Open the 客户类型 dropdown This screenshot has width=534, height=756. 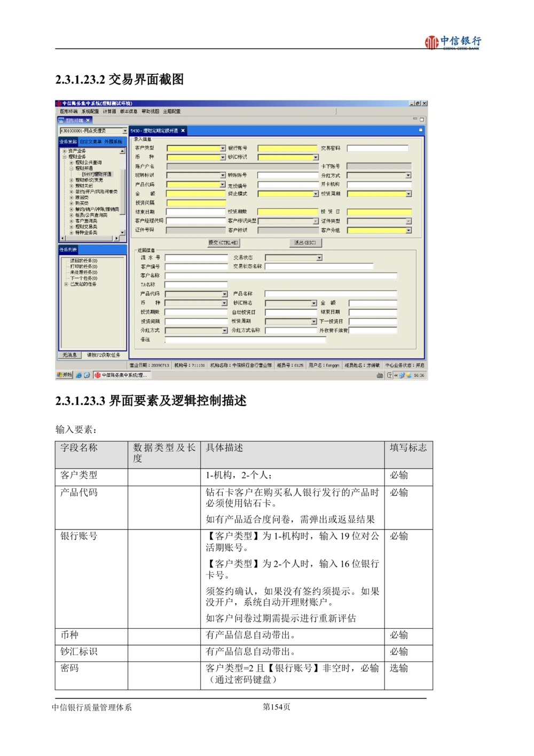pyautogui.click(x=223, y=149)
